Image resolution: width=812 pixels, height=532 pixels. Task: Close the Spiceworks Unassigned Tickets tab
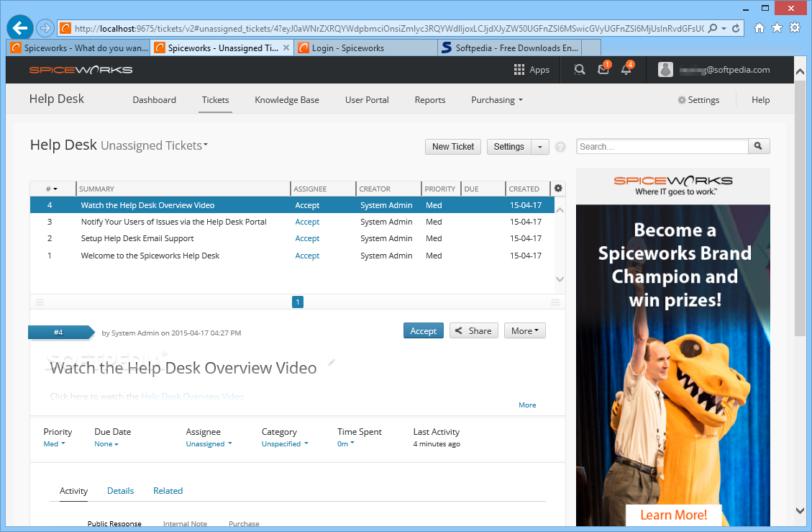coord(286,48)
